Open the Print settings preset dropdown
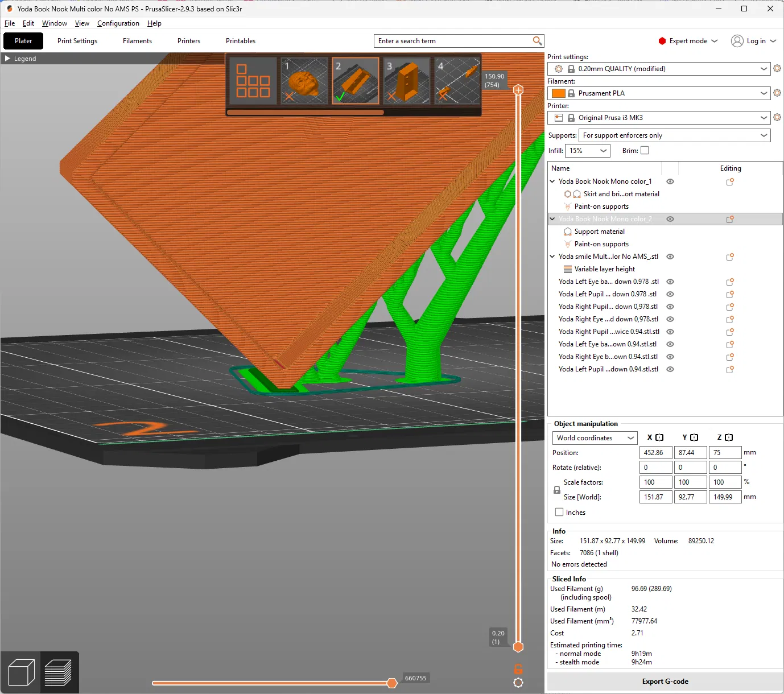Image resolution: width=784 pixels, height=694 pixels. pos(659,69)
